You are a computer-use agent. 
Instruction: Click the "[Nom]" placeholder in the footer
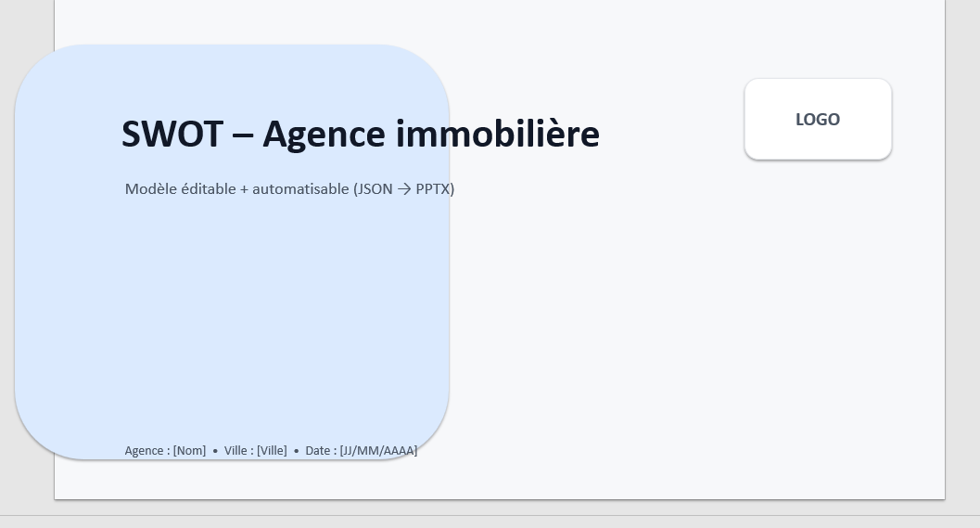point(189,451)
